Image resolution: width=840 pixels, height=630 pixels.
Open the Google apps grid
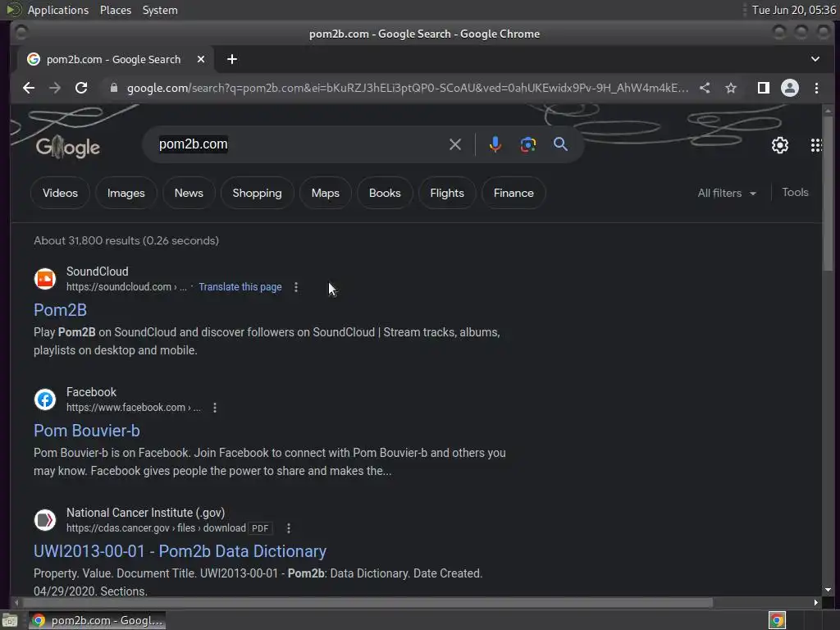point(816,145)
